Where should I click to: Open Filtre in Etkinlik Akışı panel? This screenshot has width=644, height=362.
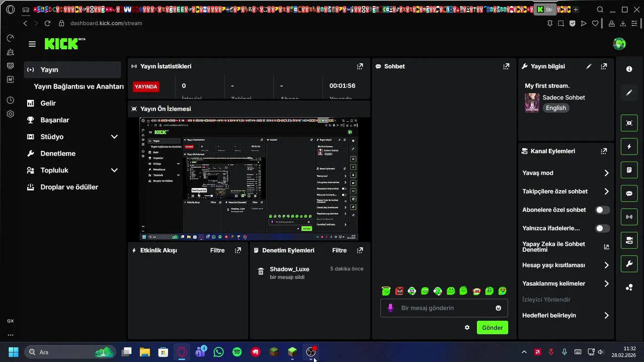point(217,250)
